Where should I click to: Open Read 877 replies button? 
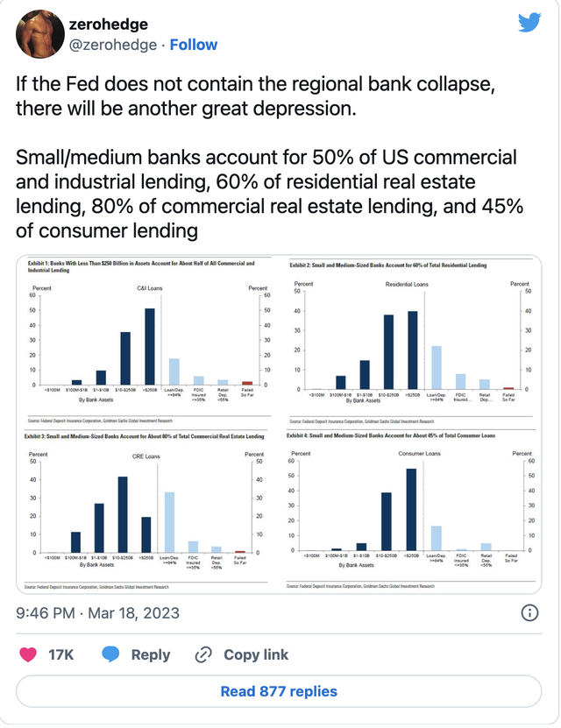(x=279, y=691)
